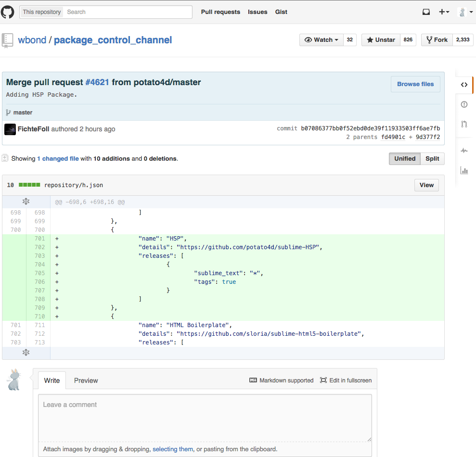Open the Graphs icon in sidebar

click(x=464, y=170)
